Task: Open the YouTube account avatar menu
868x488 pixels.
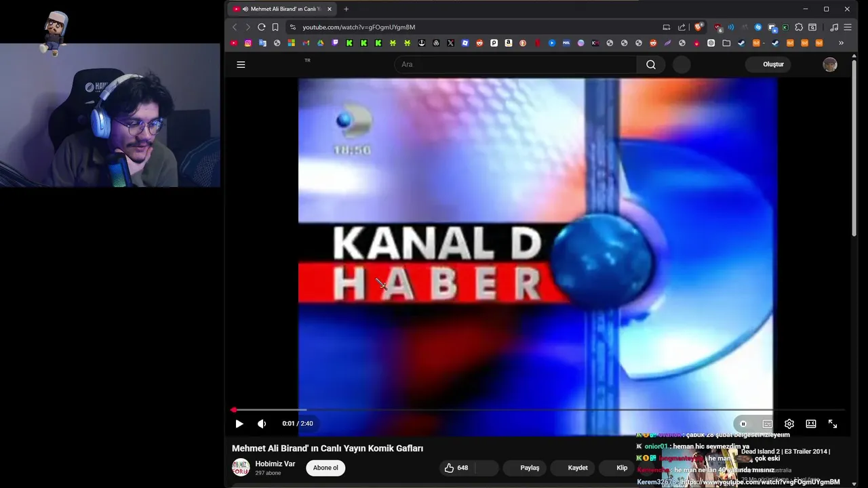Action: (830, 64)
